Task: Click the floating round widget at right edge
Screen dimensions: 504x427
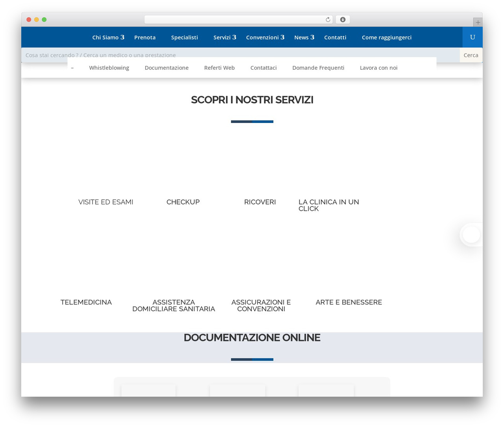Action: [471, 235]
